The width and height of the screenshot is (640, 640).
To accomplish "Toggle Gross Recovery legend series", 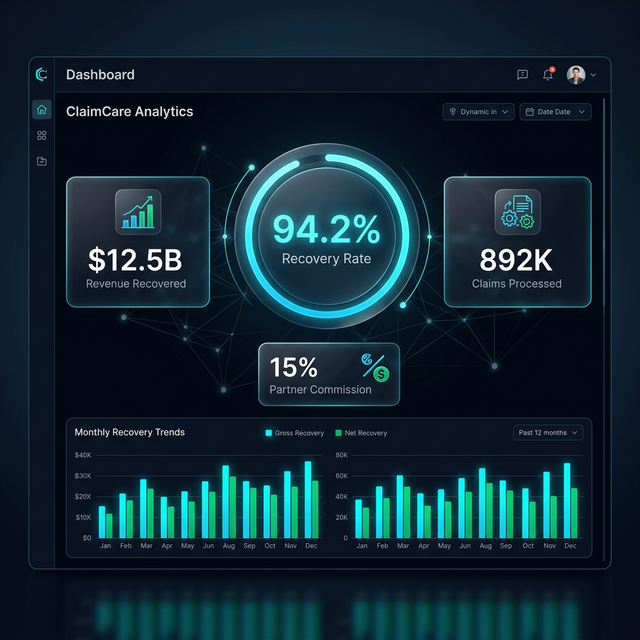I will tap(294, 433).
